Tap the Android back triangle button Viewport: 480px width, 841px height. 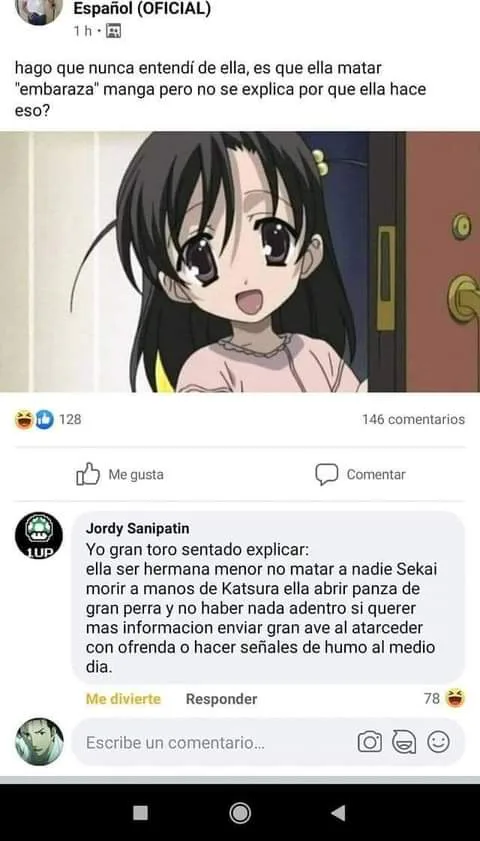[338, 813]
